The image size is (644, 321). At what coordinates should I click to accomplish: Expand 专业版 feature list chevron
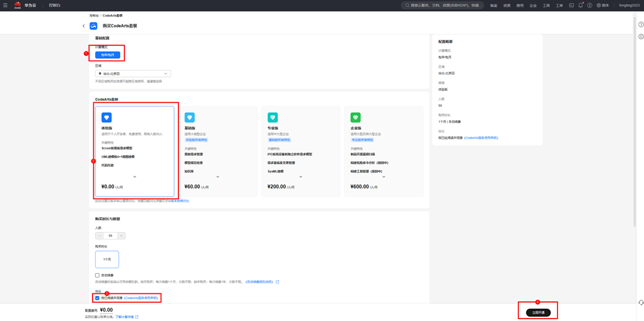[x=301, y=176]
